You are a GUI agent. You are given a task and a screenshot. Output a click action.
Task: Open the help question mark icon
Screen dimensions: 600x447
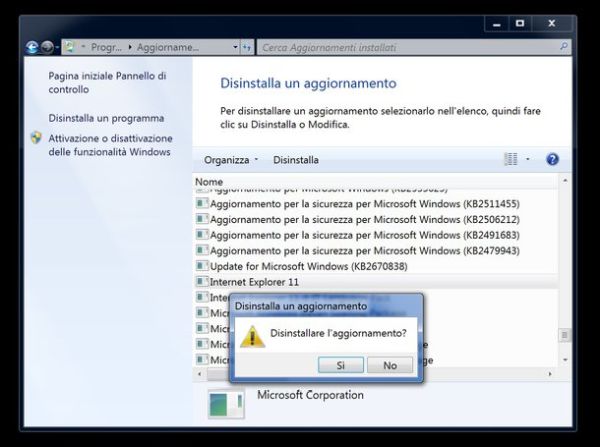[552, 159]
